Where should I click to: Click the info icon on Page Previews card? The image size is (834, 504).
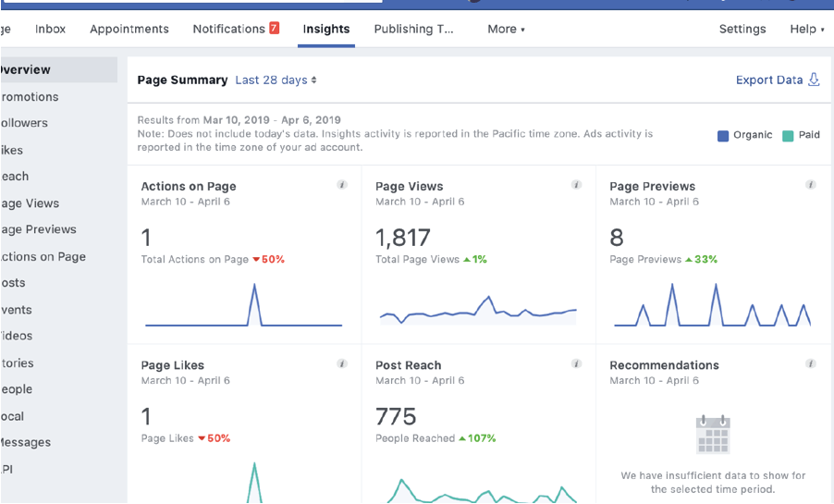(x=811, y=185)
